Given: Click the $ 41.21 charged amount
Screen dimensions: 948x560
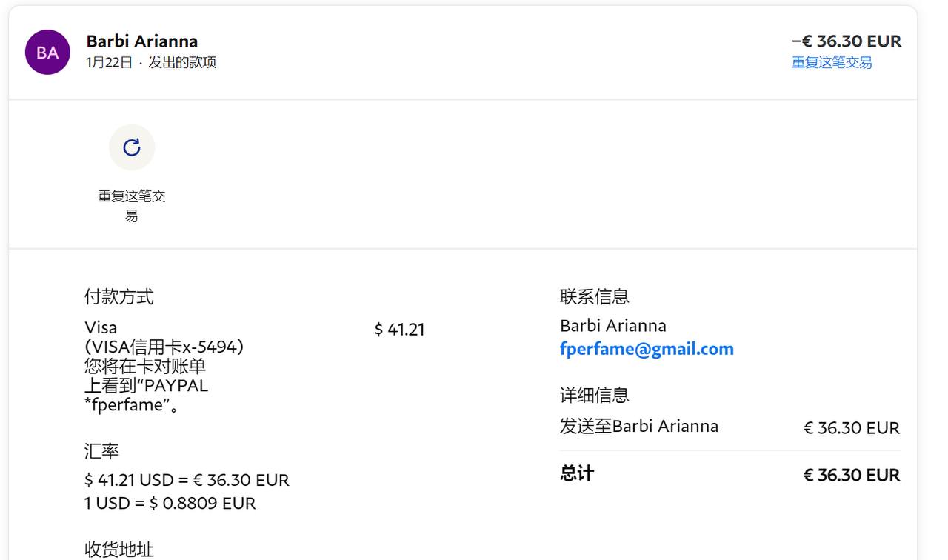Looking at the screenshot, I should tap(399, 330).
